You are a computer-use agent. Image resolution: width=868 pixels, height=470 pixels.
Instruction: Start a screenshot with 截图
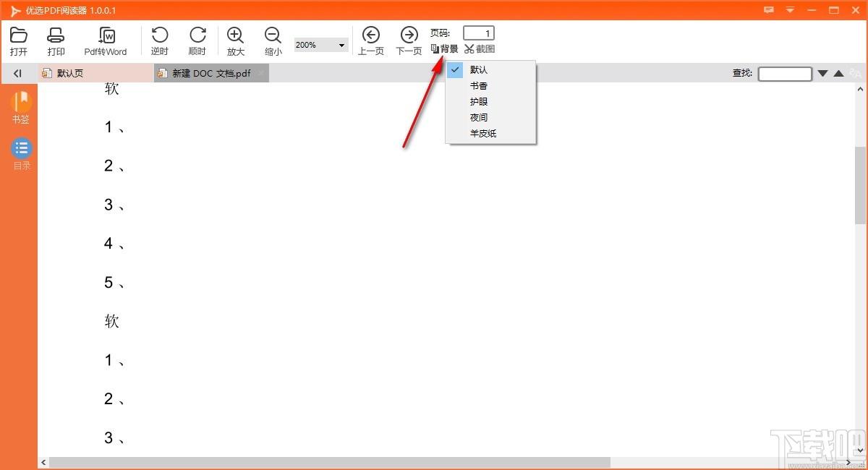tap(480, 49)
